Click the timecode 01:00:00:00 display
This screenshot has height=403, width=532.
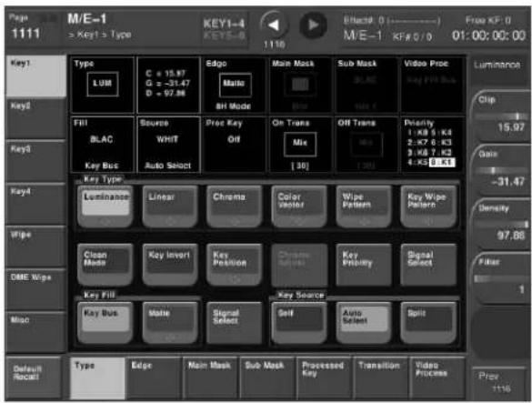pyautogui.click(x=488, y=35)
